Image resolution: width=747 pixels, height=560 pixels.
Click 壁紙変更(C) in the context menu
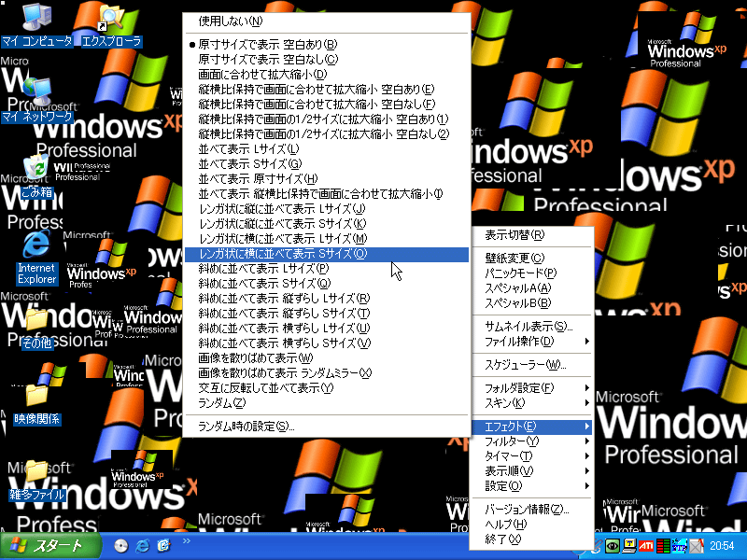tap(532, 259)
